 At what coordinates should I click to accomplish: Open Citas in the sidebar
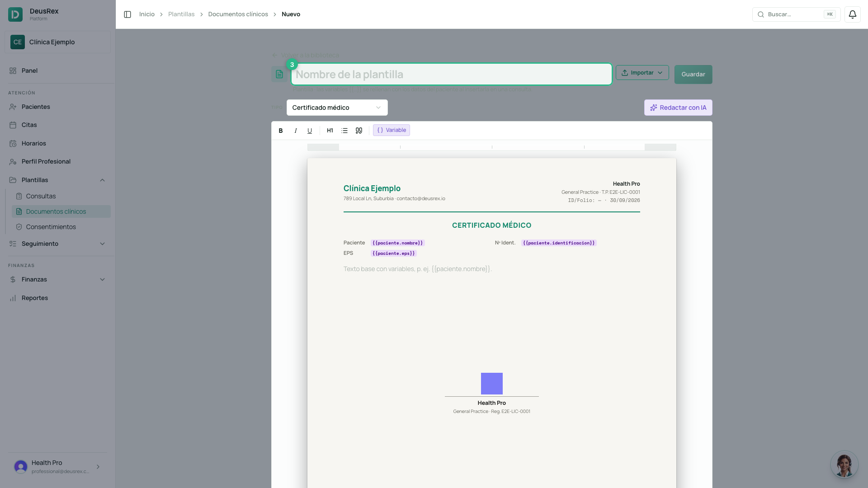coord(57,125)
